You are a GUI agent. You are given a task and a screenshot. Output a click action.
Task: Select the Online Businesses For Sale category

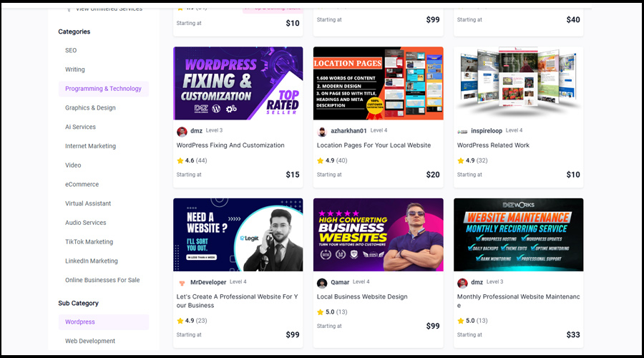tap(102, 281)
